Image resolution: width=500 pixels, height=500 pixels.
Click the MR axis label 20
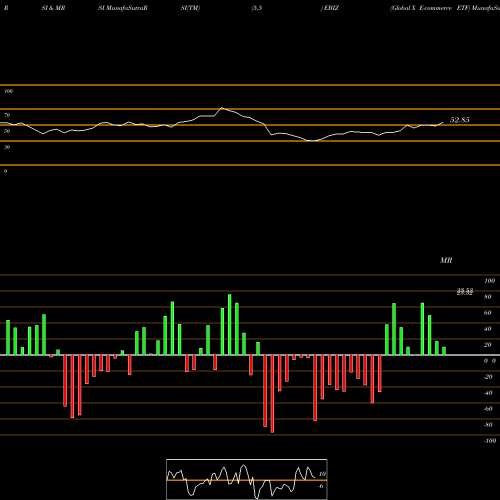pyautogui.click(x=488, y=345)
